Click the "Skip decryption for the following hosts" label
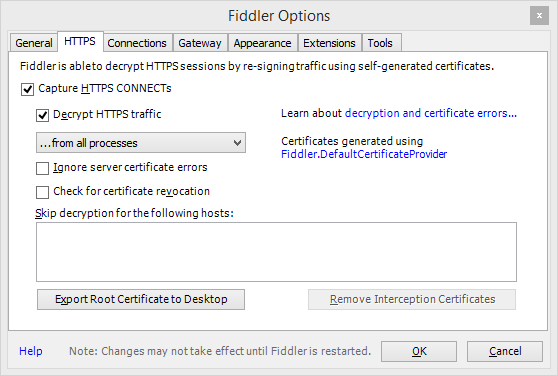The image size is (558, 376). click(134, 213)
